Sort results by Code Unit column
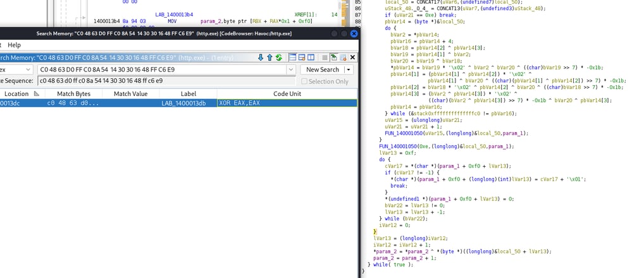This screenshot has width=644, height=278. point(287,94)
